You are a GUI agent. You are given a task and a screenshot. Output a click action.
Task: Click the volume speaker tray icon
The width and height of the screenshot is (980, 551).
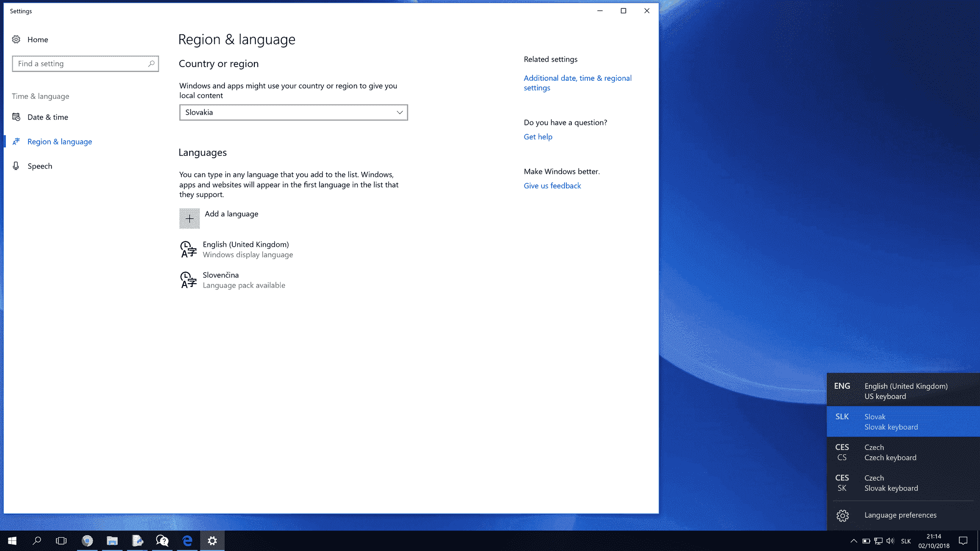tap(890, 541)
